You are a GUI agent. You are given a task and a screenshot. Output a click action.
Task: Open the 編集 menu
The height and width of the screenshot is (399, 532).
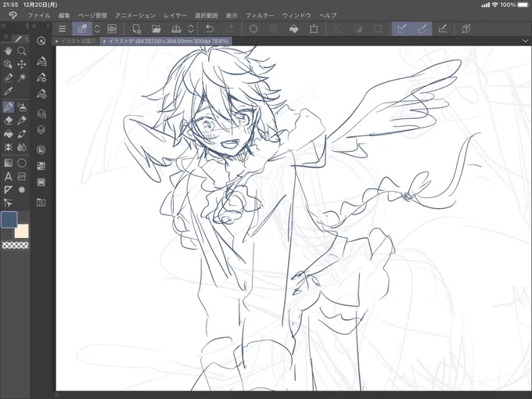point(64,16)
